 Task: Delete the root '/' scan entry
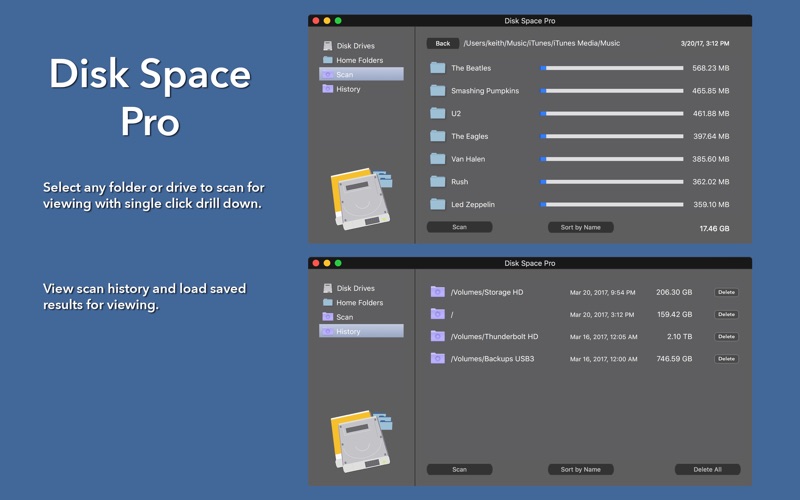pos(727,314)
